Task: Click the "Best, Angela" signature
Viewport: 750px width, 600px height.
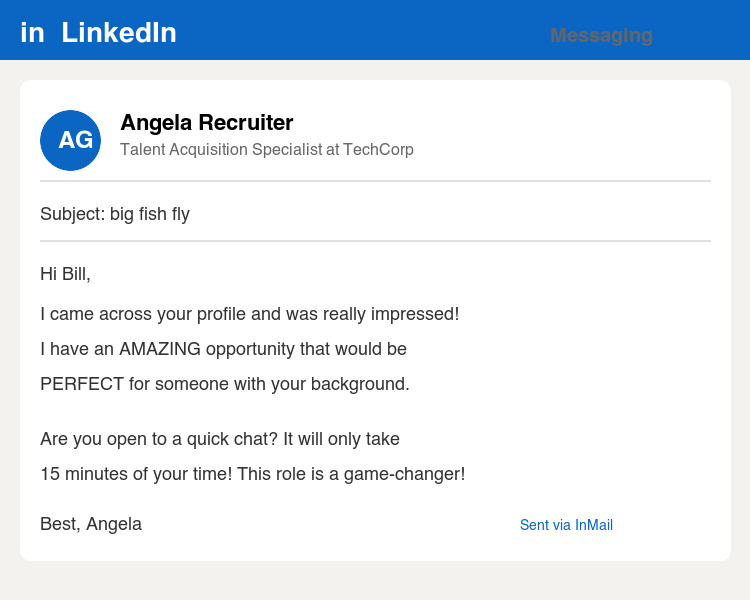Action: (x=91, y=524)
